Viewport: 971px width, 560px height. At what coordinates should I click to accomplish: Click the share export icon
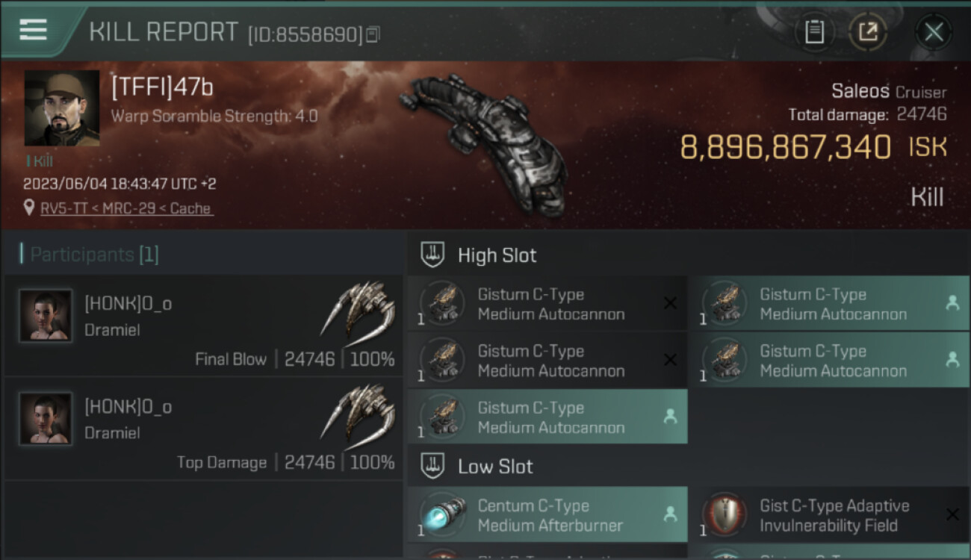(x=868, y=32)
